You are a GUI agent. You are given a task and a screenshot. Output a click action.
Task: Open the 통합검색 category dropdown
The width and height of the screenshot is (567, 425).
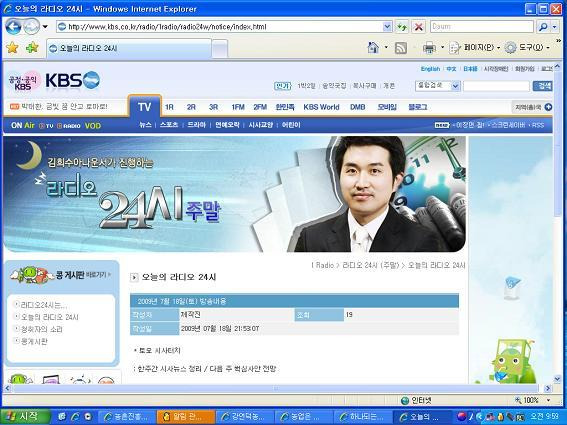438,86
